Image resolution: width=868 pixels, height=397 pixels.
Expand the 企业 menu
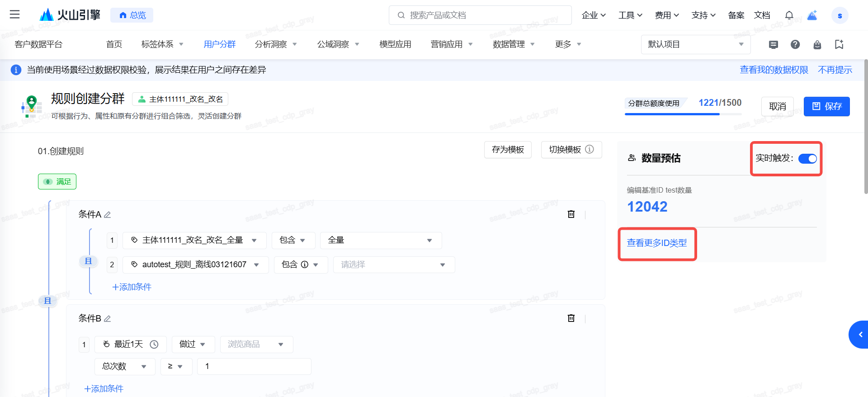click(x=593, y=15)
